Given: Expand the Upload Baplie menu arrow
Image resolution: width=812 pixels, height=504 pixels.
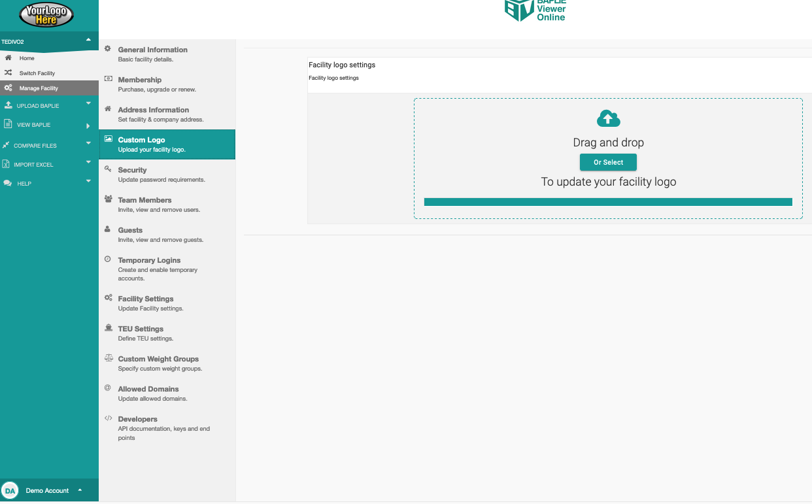Looking at the screenshot, I should 88,103.
